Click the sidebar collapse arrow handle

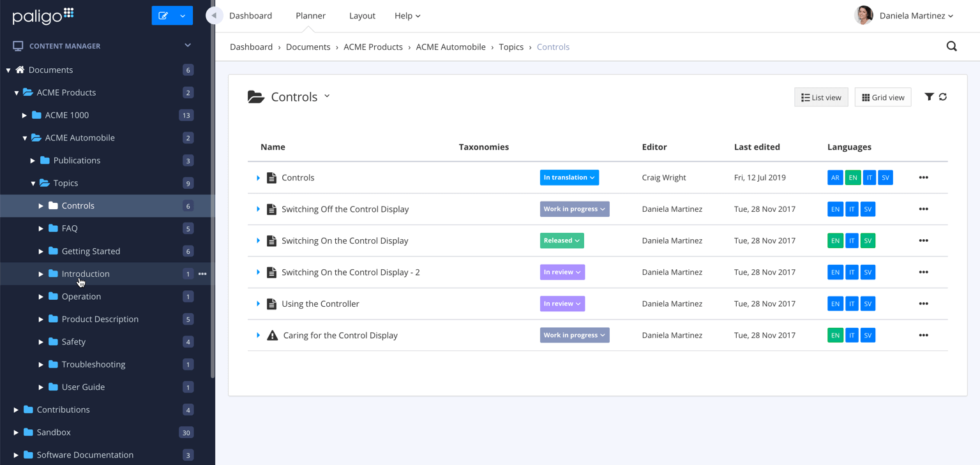click(214, 15)
